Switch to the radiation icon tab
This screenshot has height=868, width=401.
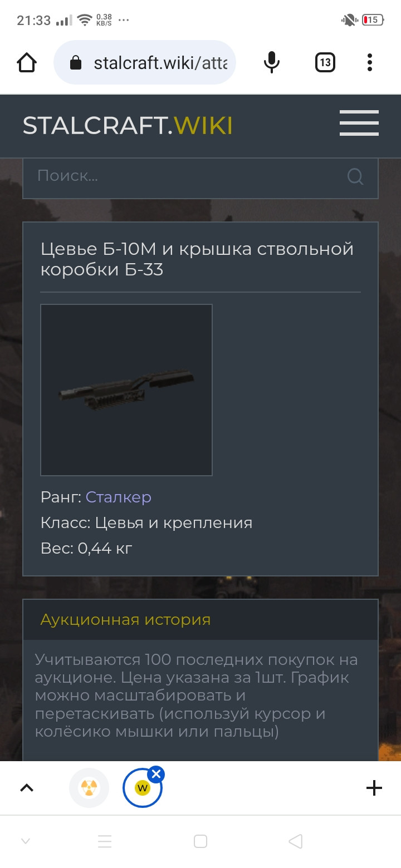pyautogui.click(x=89, y=788)
